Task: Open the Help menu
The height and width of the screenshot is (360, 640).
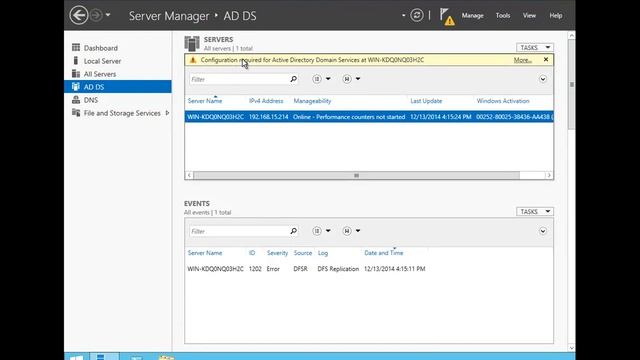Action: [556, 16]
